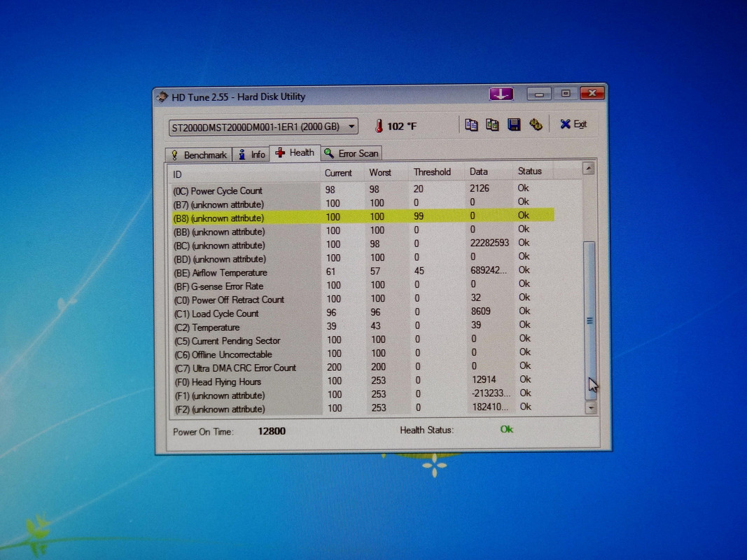Click the HD Tune title bar app icon
The width and height of the screenshot is (747, 560).
(x=162, y=97)
